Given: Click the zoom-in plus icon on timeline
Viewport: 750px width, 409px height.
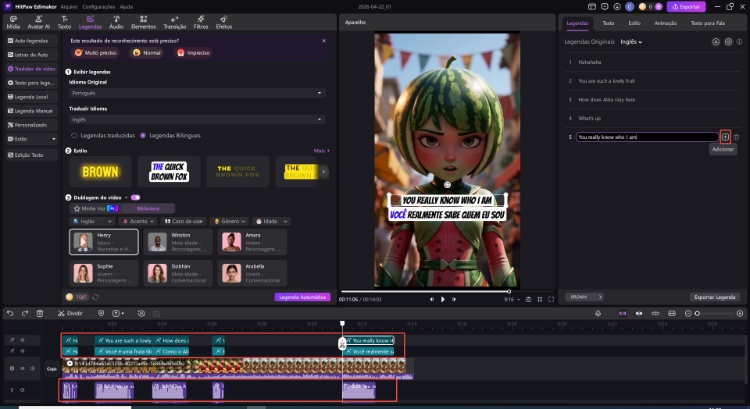Looking at the screenshot, I should 740,313.
